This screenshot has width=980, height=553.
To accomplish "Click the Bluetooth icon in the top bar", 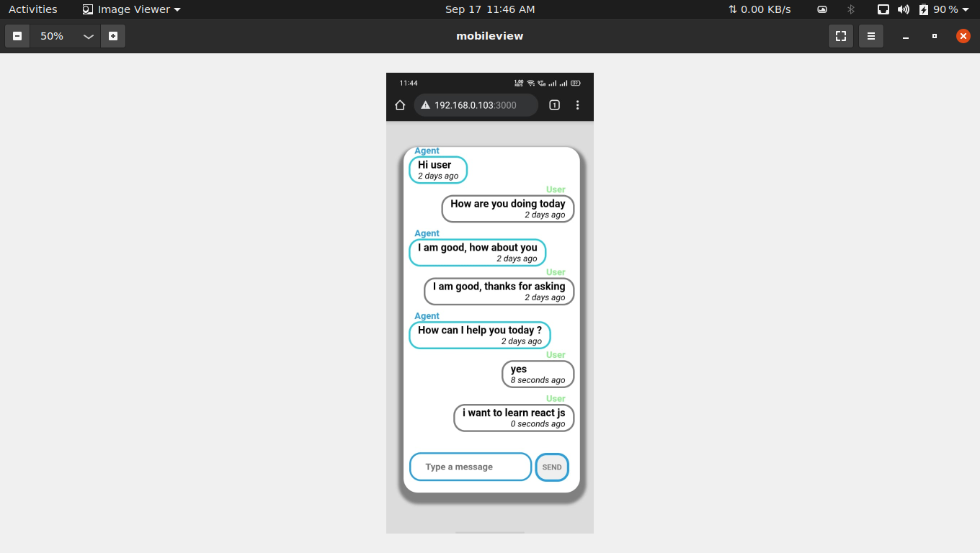I will tap(850, 9).
